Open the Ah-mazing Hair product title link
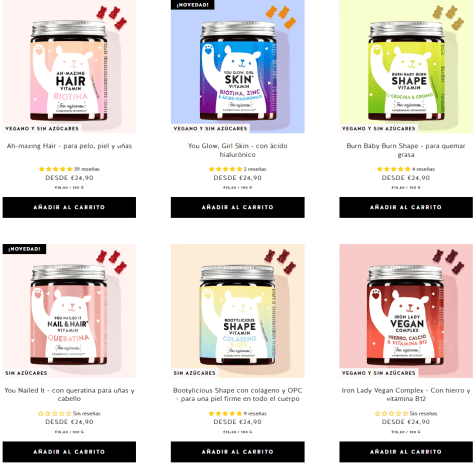The image size is (475, 465). (69, 146)
